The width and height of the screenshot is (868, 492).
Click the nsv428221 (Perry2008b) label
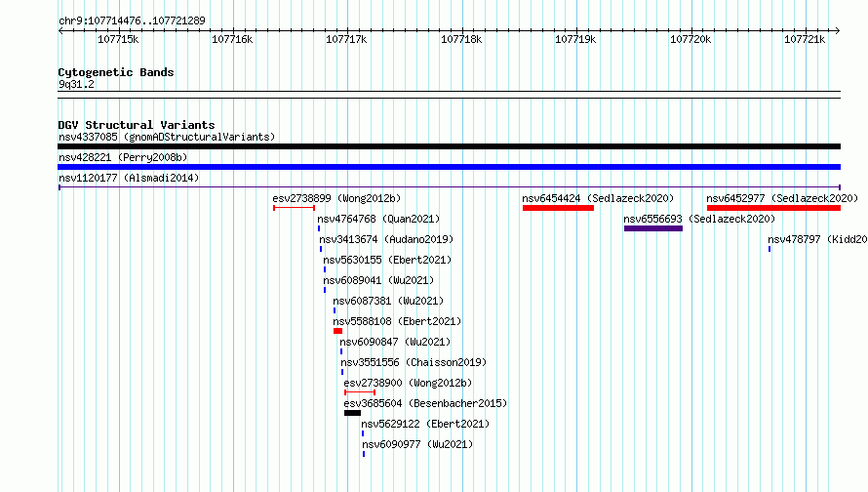[x=123, y=157]
